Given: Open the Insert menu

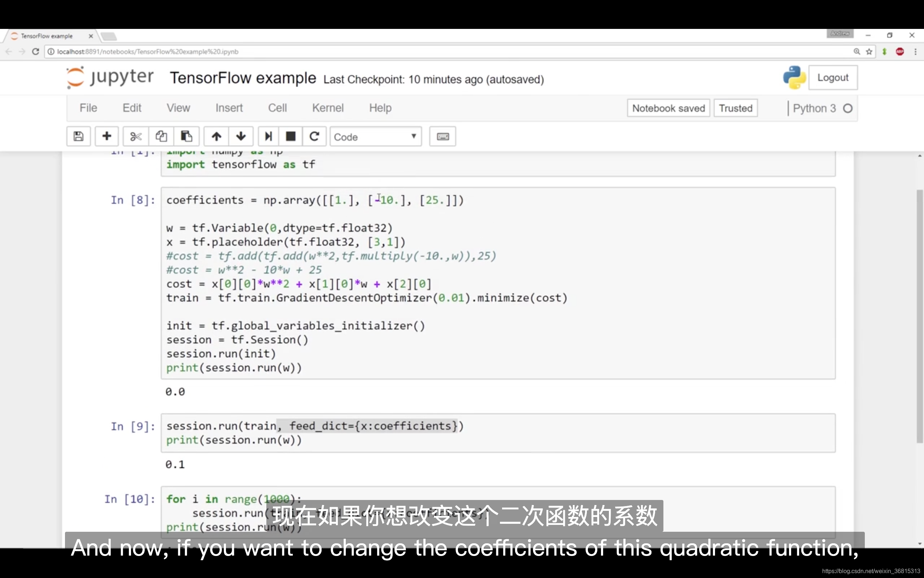Looking at the screenshot, I should click(229, 108).
